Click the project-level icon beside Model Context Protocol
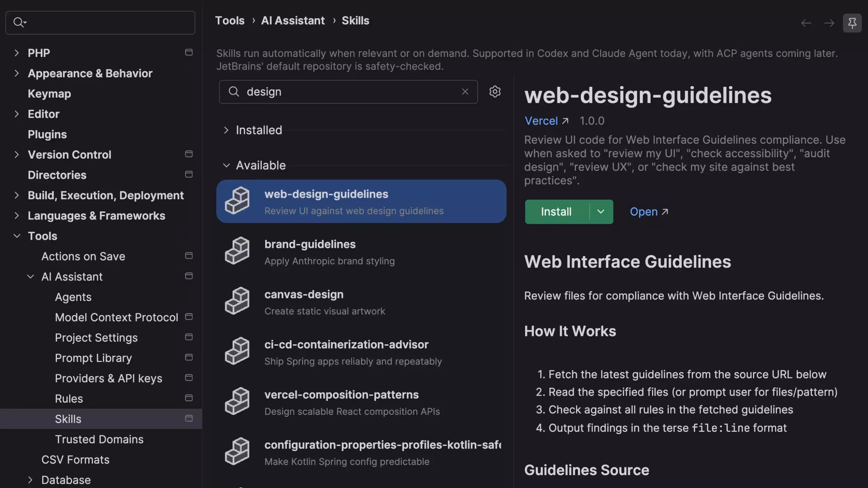 (x=189, y=317)
